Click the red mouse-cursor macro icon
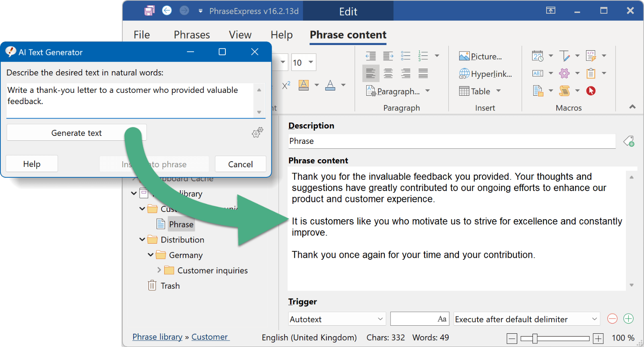Image resolution: width=644 pixels, height=347 pixels. [x=591, y=91]
